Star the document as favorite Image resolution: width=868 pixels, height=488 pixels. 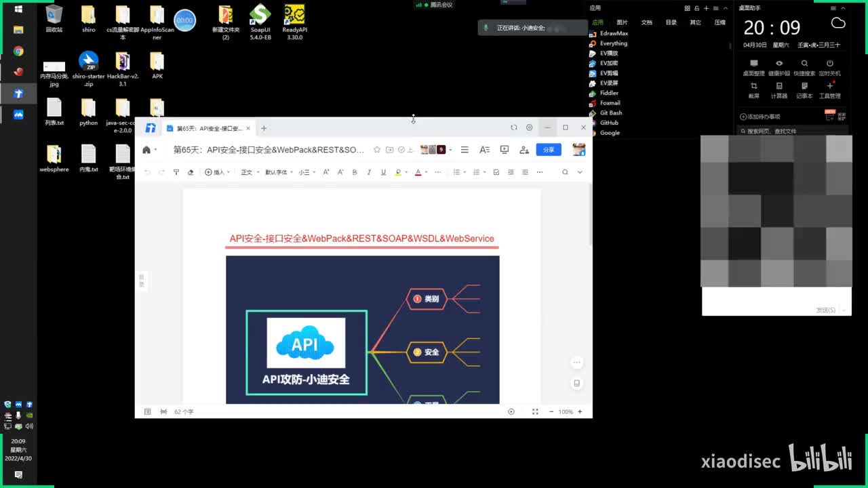[x=377, y=150]
